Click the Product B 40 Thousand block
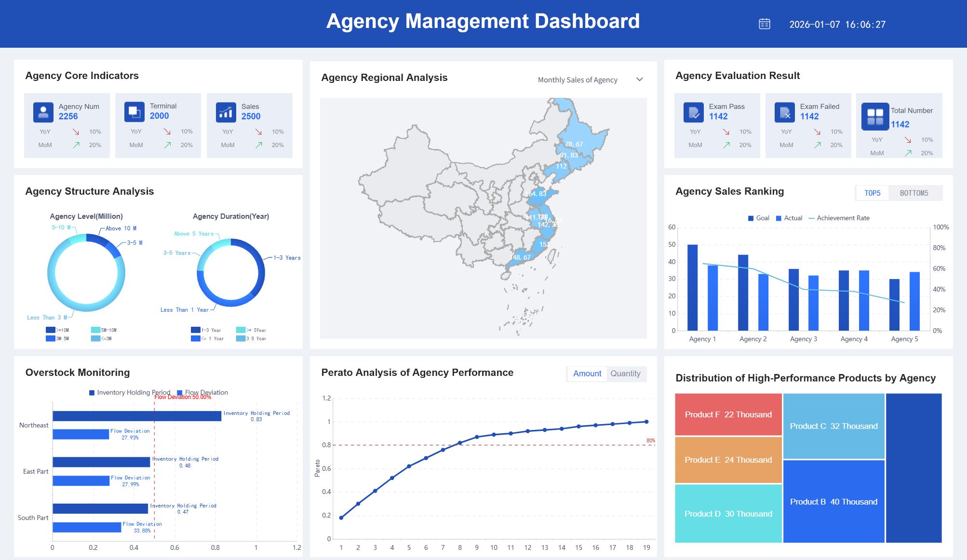The height and width of the screenshot is (560, 967). [833, 502]
